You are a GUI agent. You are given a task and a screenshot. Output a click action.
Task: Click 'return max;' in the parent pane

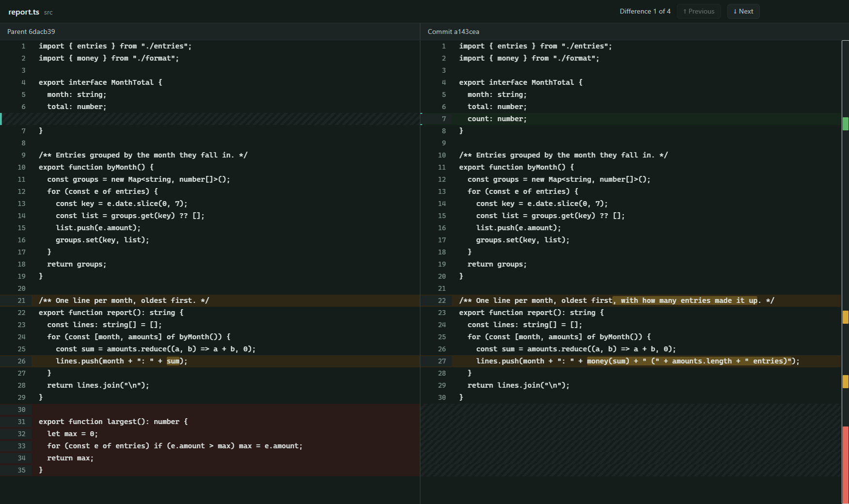pos(70,458)
